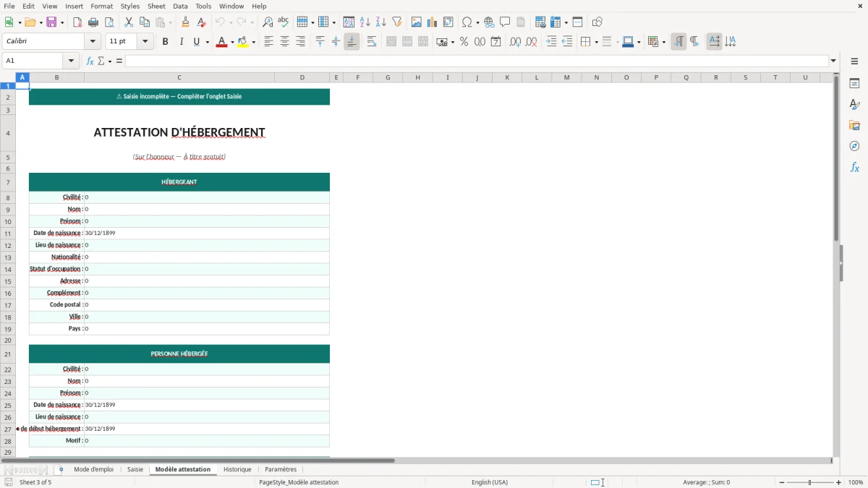Switch to the Historique sheet tab
Image resolution: width=868 pixels, height=488 pixels.
pos(237,469)
